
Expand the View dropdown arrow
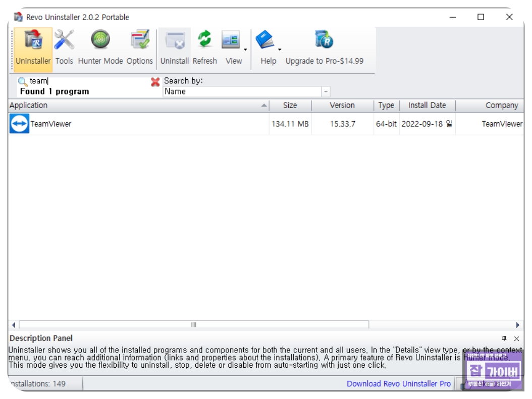(245, 49)
